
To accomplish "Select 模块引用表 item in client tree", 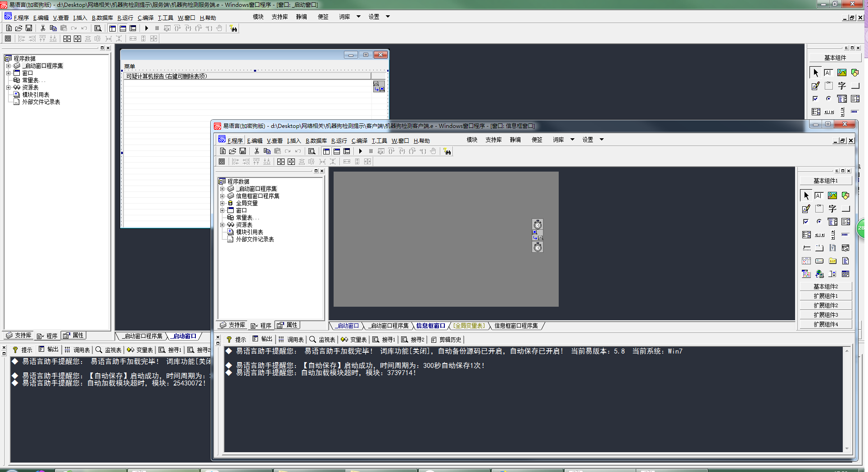I will coord(249,232).
